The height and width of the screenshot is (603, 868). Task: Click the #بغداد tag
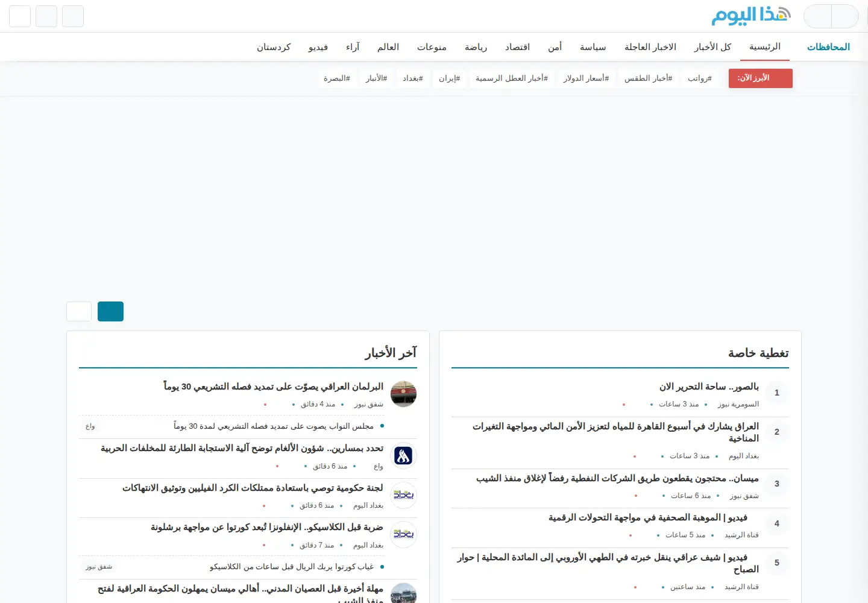pyautogui.click(x=413, y=78)
